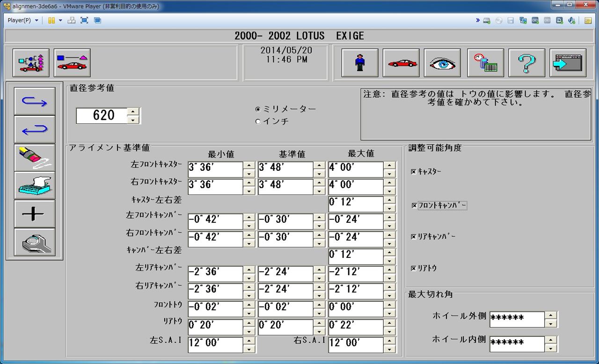Toggle the リアキャンバー checkbox
The width and height of the screenshot is (599, 364).
click(413, 237)
